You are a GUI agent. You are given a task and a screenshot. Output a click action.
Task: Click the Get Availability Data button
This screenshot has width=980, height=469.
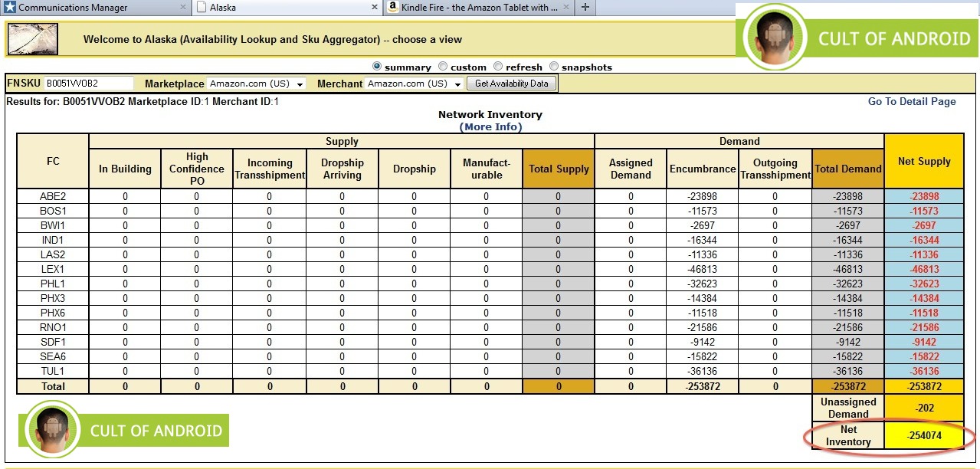[x=512, y=84]
